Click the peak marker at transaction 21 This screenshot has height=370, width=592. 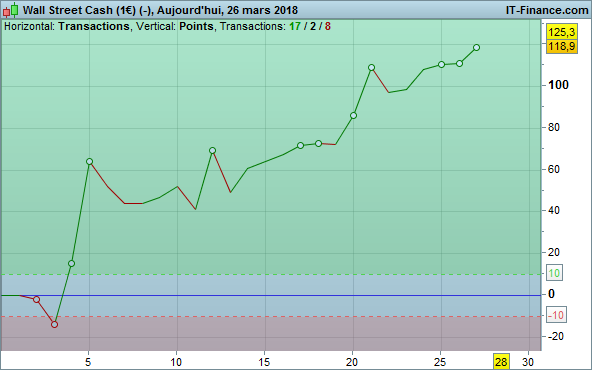[x=372, y=68]
